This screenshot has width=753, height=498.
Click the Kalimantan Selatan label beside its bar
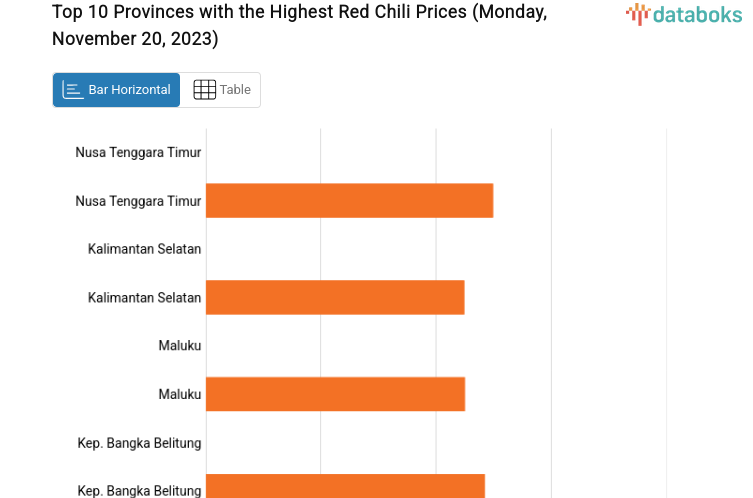pos(144,298)
